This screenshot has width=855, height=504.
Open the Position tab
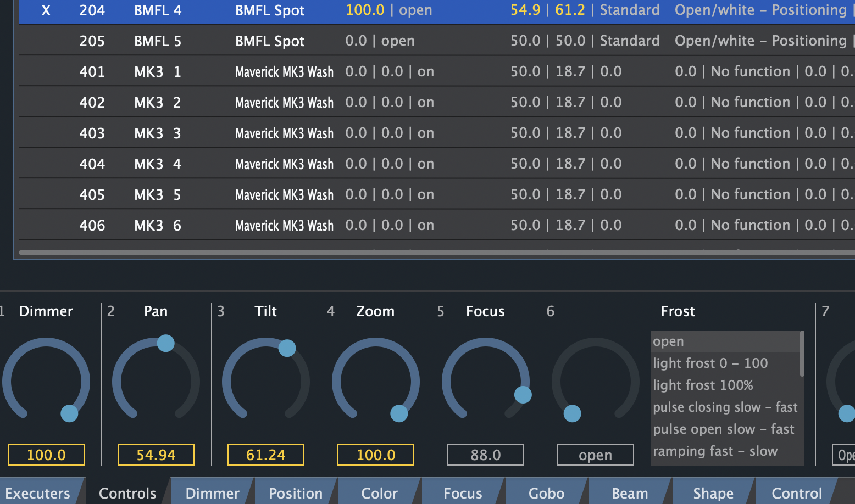point(296,493)
